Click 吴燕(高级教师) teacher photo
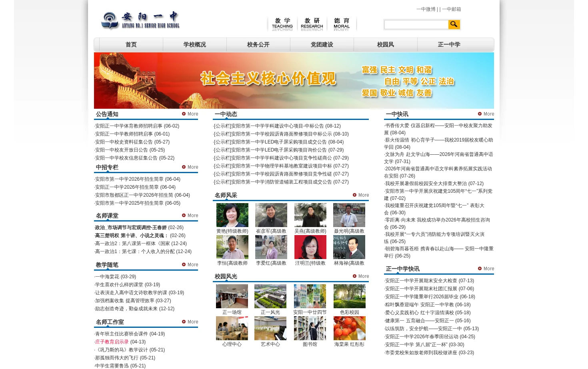Screen dimensions: 588x369 pos(310,215)
